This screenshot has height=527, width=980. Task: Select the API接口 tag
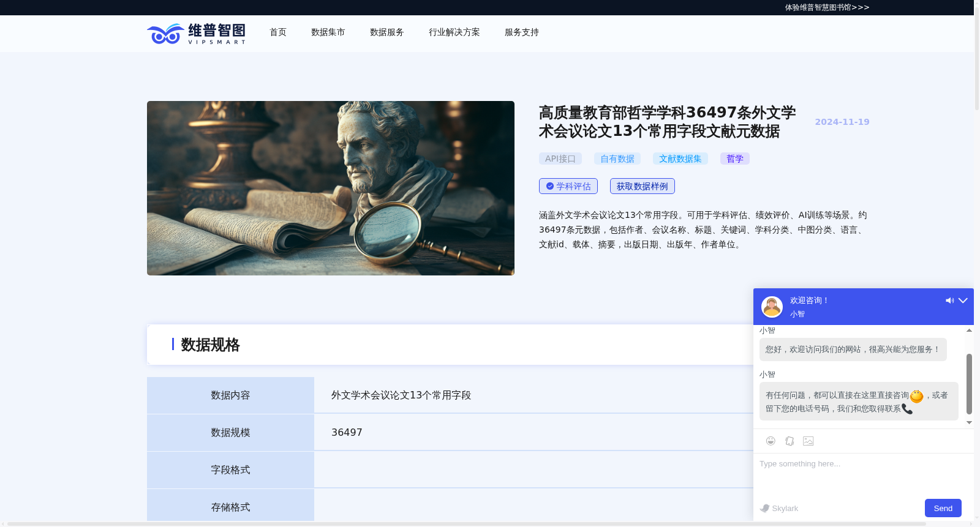point(560,159)
